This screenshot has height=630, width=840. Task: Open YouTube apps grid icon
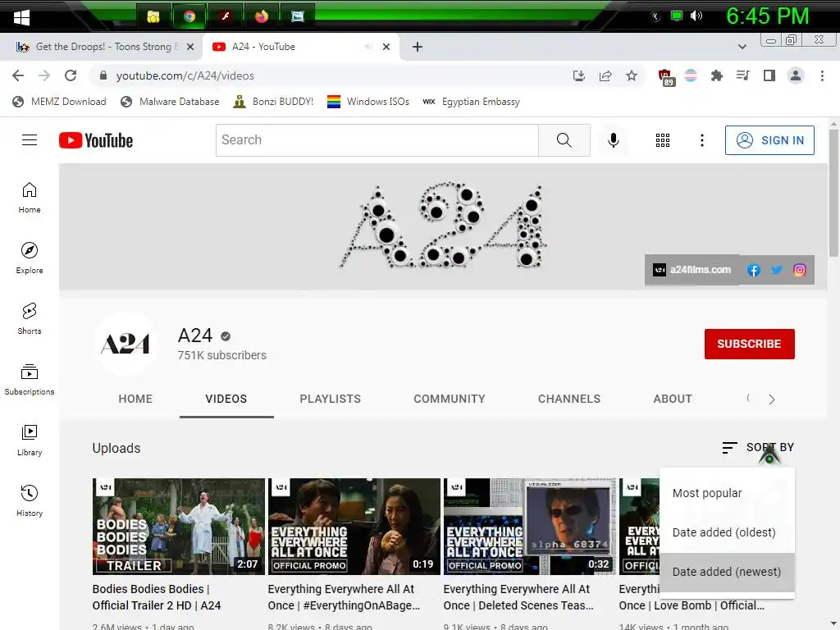click(x=663, y=139)
